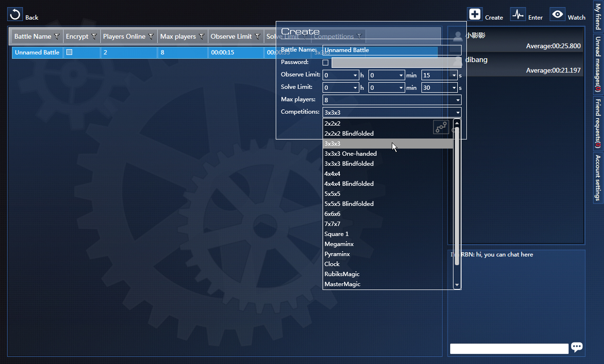Choose 7x7x7 from the competitions list
This screenshot has height=364, width=604.
point(388,224)
